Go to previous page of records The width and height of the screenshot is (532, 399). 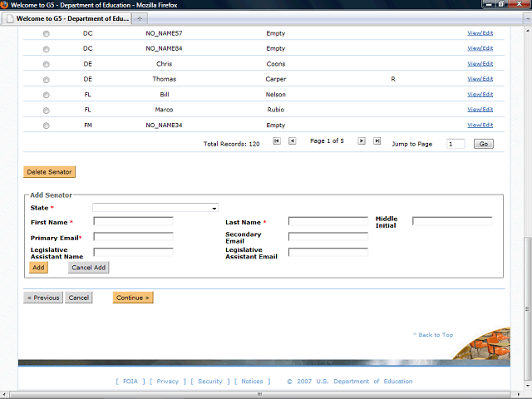[292, 141]
